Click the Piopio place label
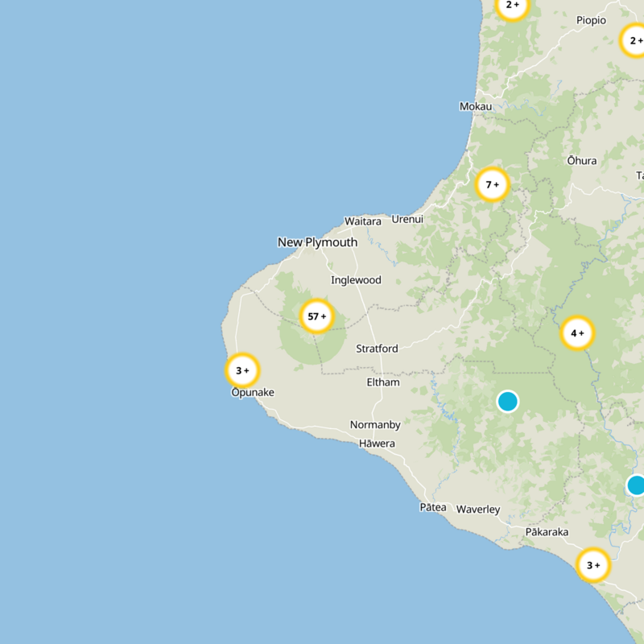The width and height of the screenshot is (644, 644). (591, 20)
